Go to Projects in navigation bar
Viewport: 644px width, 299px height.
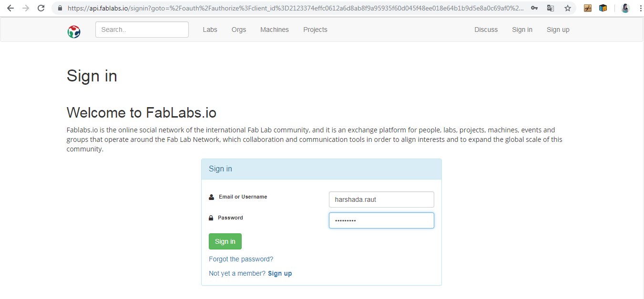tap(315, 30)
